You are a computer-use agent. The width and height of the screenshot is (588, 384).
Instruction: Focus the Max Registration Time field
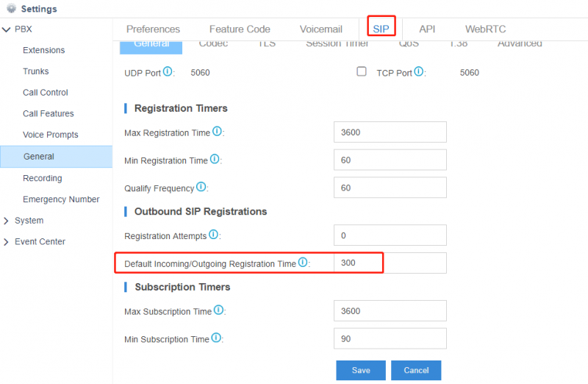390,132
